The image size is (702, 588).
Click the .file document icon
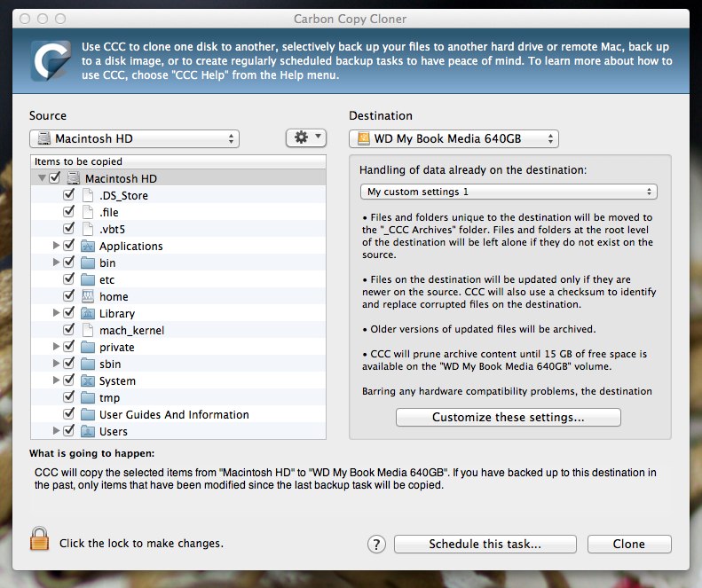point(88,212)
